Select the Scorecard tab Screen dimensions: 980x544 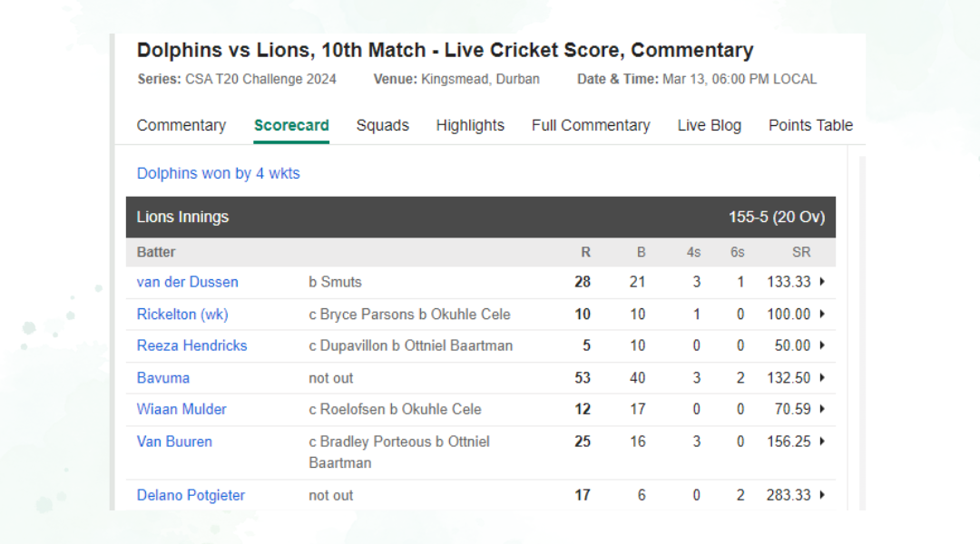291,125
